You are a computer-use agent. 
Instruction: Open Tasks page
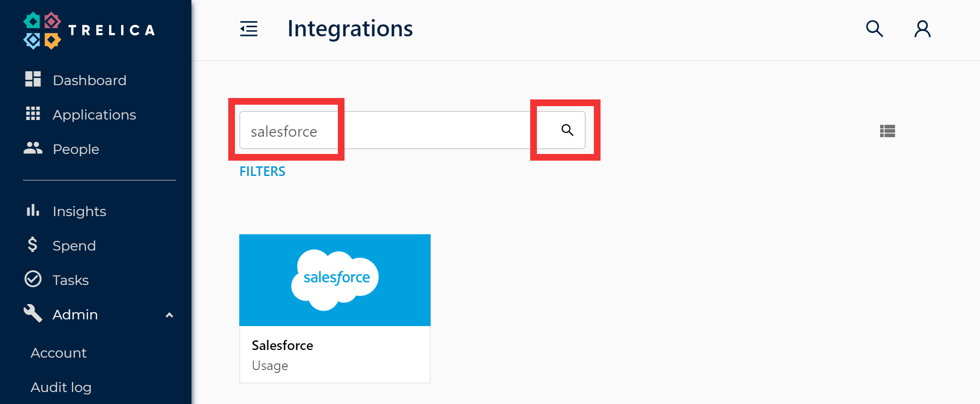pyautogui.click(x=70, y=280)
